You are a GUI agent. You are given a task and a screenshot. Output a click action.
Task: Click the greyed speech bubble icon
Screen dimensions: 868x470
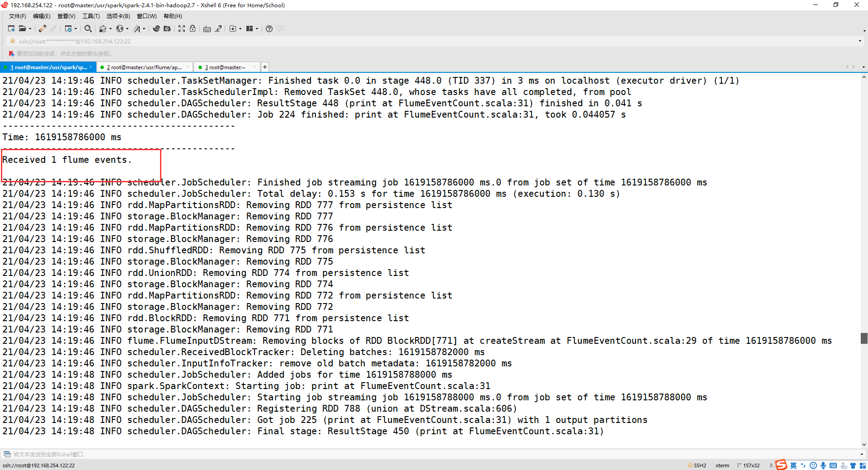point(280,28)
